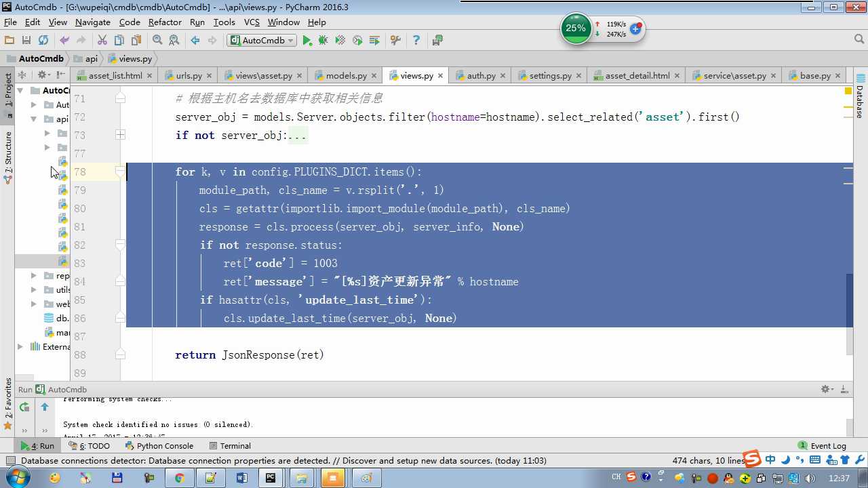Click the api breadcrumb in navigation bar

click(85, 59)
